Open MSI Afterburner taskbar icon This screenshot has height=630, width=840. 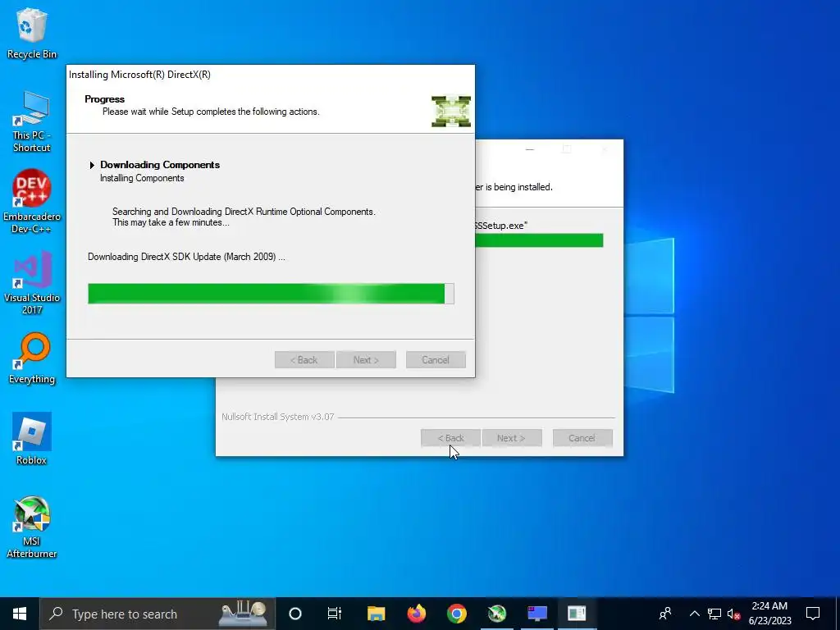tap(496, 614)
